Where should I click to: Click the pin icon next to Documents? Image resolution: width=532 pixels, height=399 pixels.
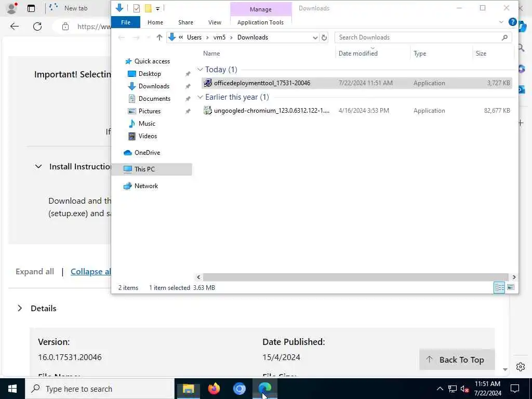point(188,99)
